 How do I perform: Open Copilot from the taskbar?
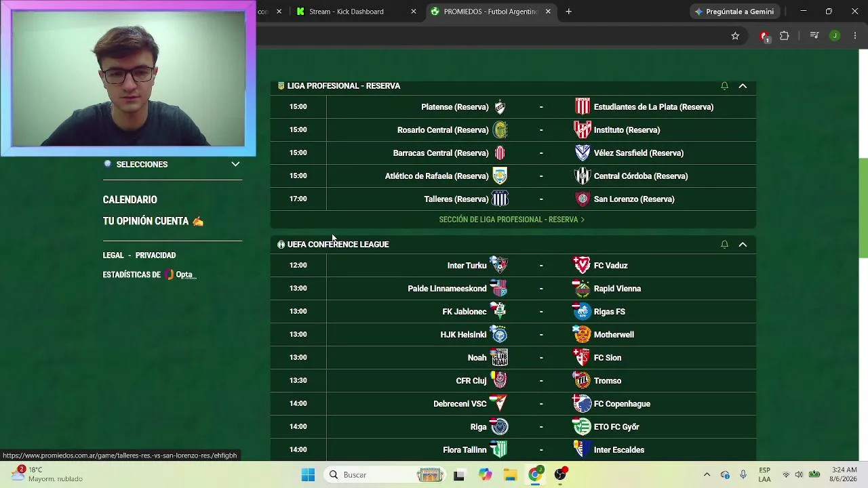tap(485, 475)
